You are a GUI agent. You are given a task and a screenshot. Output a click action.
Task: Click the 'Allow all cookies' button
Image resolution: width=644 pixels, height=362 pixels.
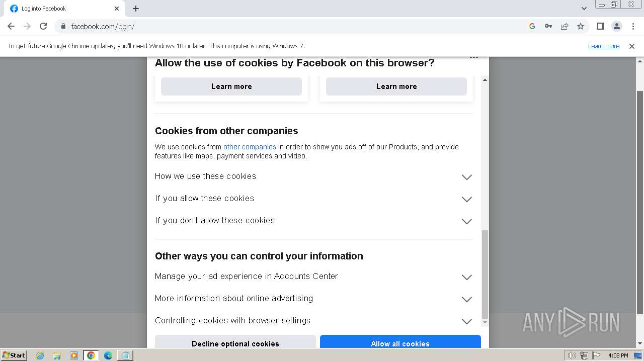tap(400, 342)
